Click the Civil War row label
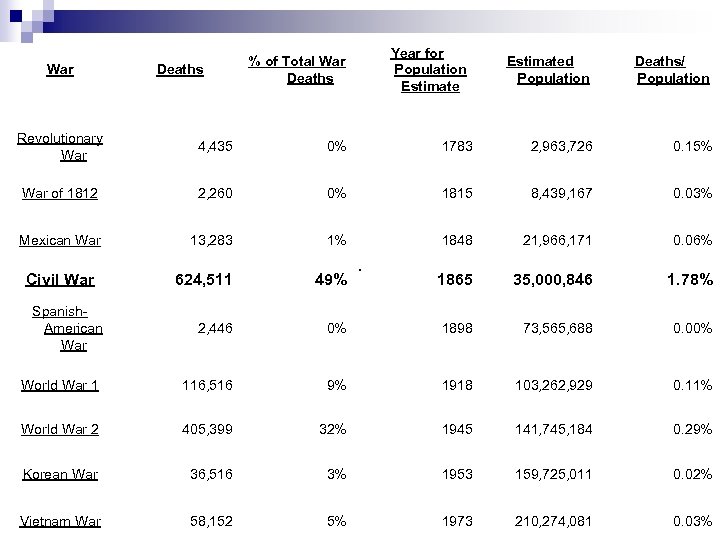720x540 pixels. tap(60, 281)
